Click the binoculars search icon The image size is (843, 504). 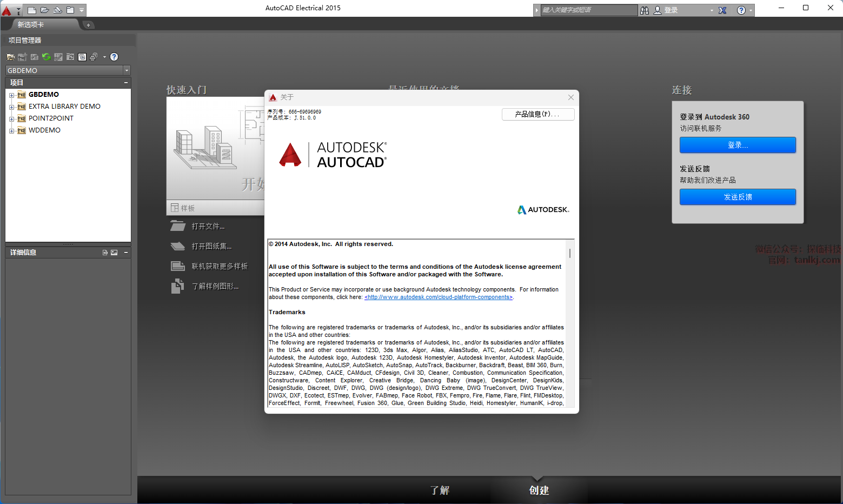tap(645, 10)
